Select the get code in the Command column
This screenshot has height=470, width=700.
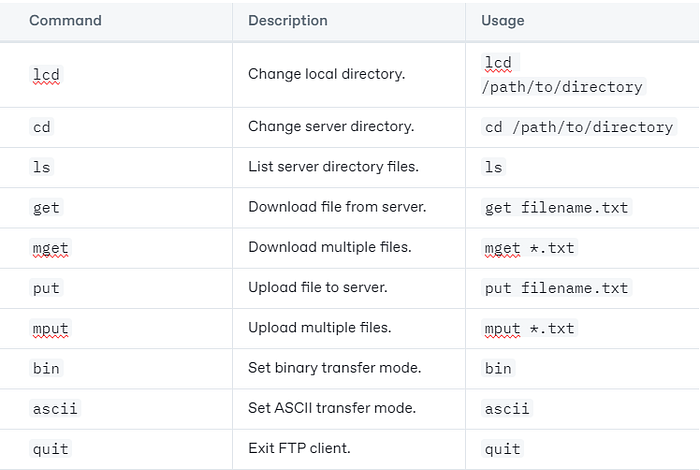click(x=46, y=208)
